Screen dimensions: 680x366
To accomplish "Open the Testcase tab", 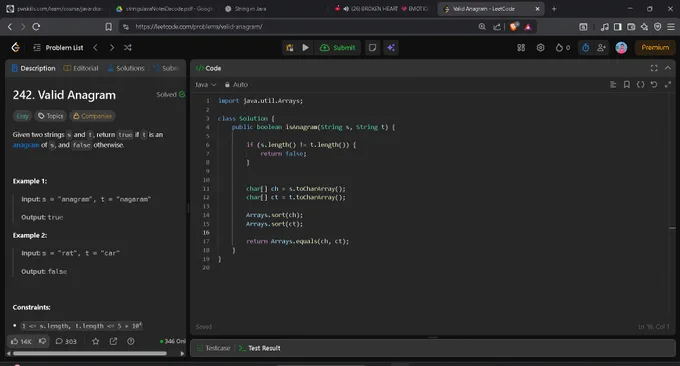I will point(213,348).
